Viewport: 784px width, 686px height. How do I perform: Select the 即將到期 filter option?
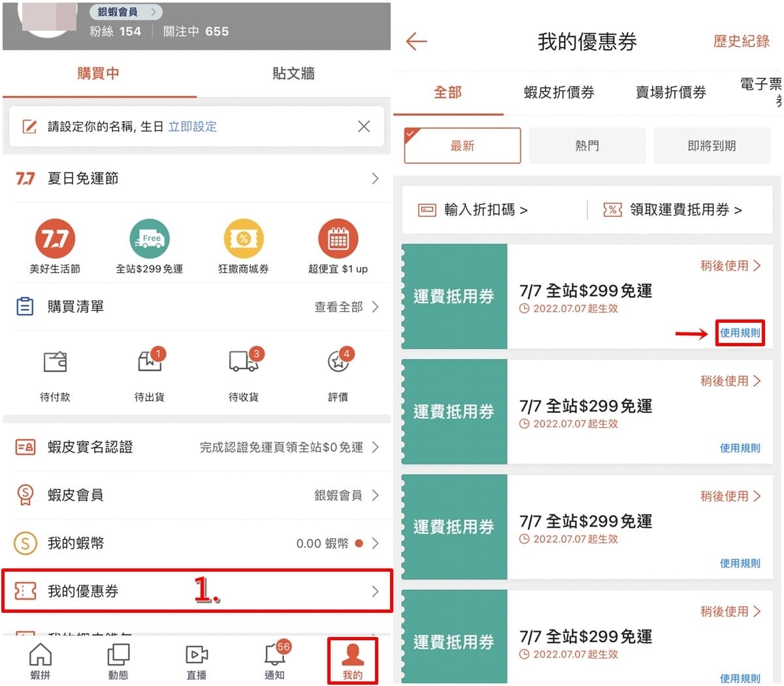coord(711,146)
